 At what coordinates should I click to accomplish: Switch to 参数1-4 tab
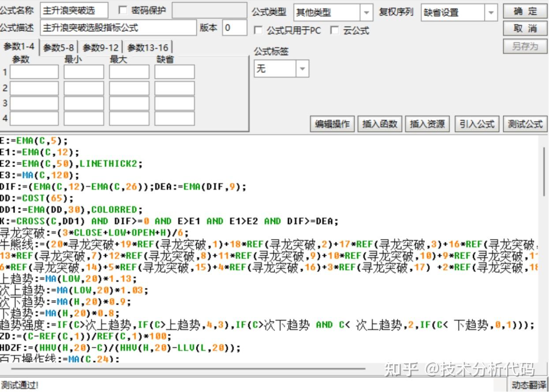click(x=19, y=47)
